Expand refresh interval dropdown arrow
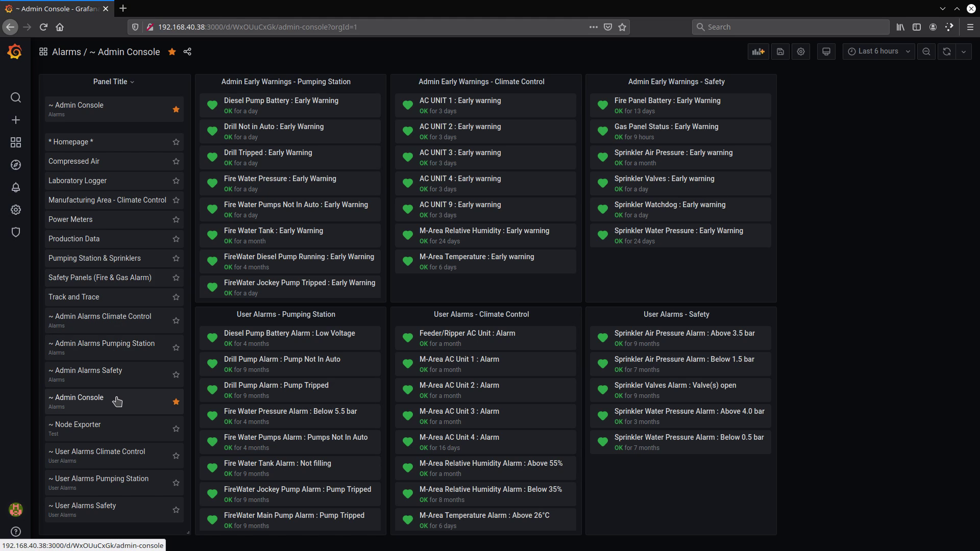The image size is (980, 551). (963, 52)
